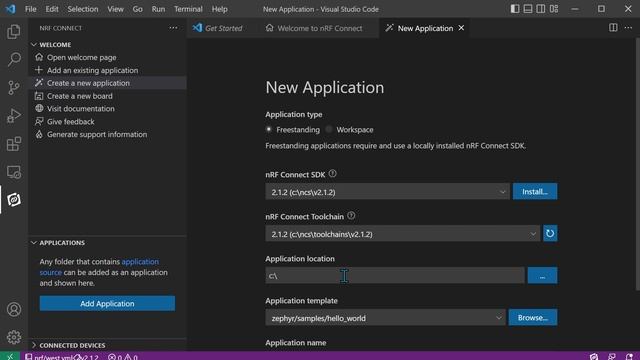This screenshot has width=640, height=360.
Task: Toggle the panel layout icon
Action: pyautogui.click(x=528, y=9)
